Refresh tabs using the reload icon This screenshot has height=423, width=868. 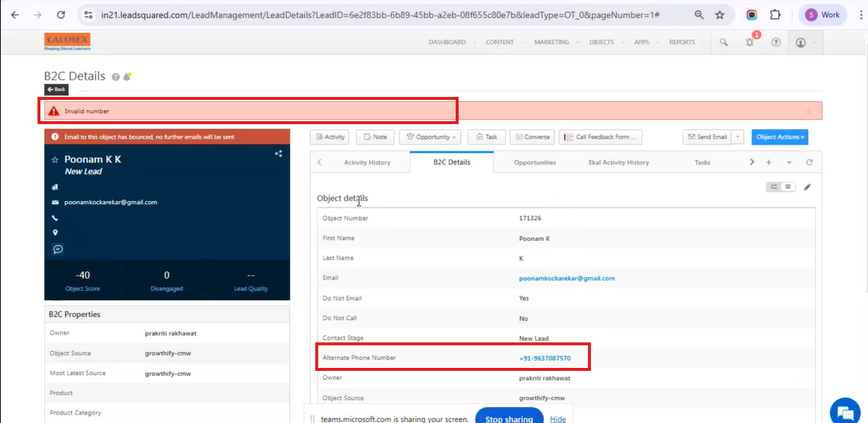(809, 162)
